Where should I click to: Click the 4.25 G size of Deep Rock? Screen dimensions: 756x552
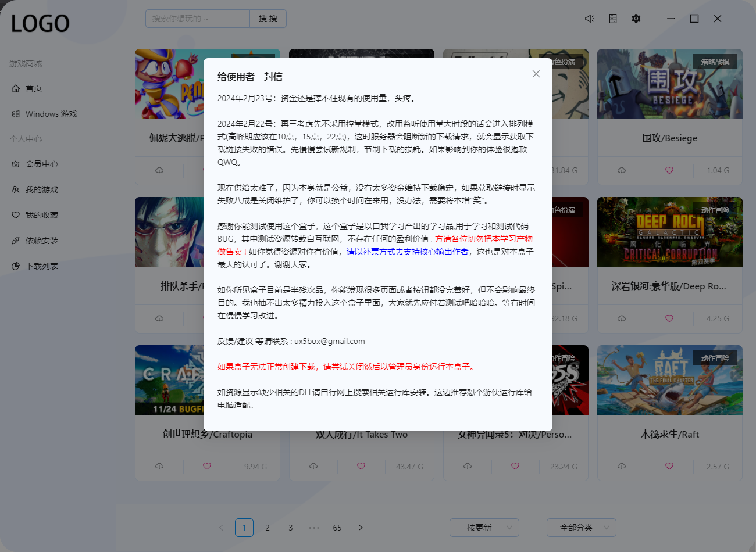click(x=718, y=318)
